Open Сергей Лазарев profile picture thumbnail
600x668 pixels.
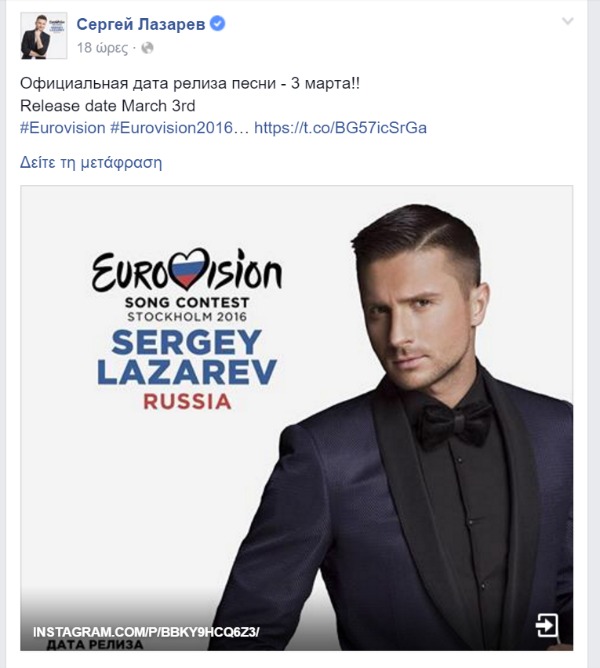(44, 35)
